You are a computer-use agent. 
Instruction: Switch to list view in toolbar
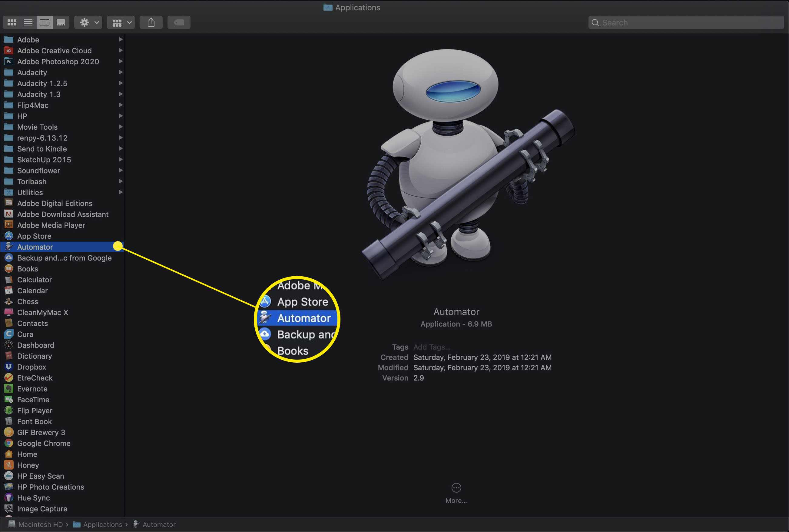click(28, 22)
